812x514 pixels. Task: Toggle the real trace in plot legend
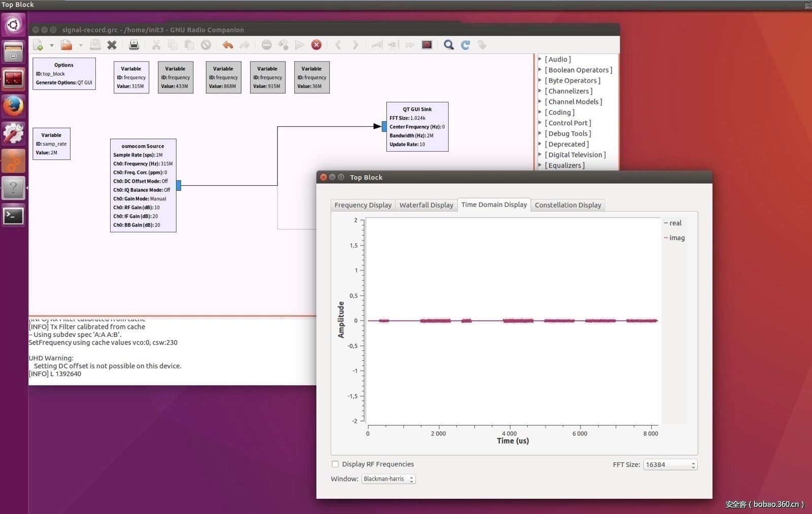click(x=673, y=223)
